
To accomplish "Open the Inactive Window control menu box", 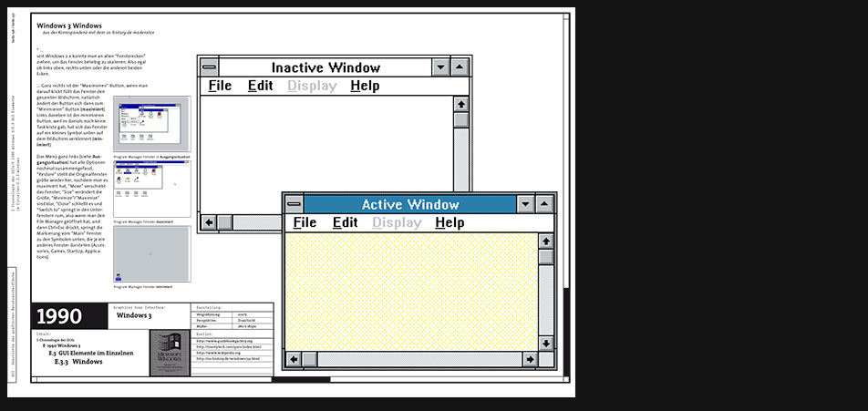I will [x=210, y=67].
